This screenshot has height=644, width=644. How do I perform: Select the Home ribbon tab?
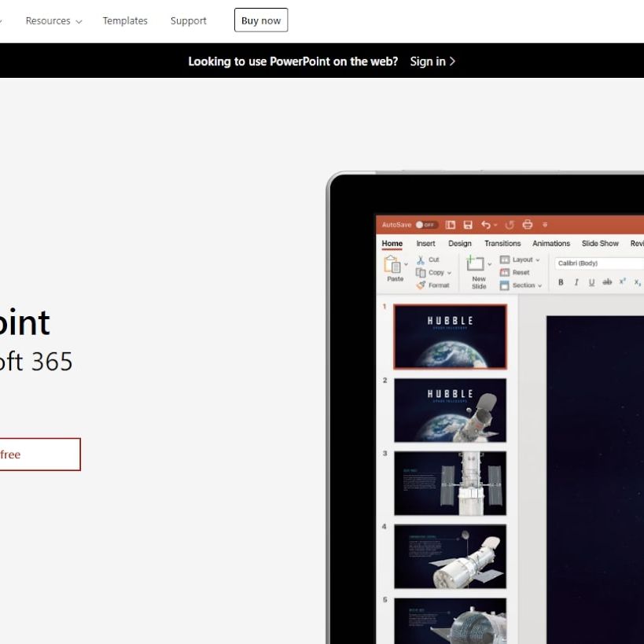tap(392, 244)
